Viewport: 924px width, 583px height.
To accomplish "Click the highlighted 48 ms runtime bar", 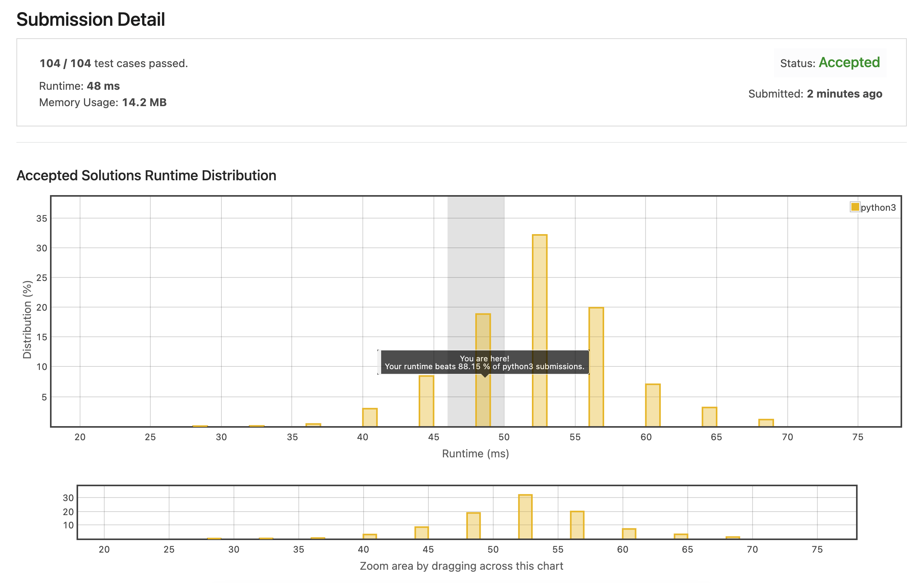I will (483, 402).
